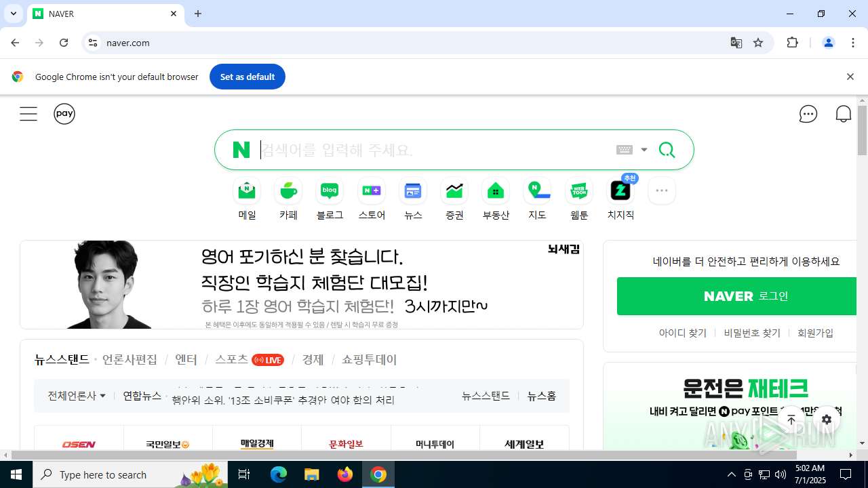The height and width of the screenshot is (488, 868).
Task: Open Chrome extensions puzzle icon
Action: tap(792, 43)
